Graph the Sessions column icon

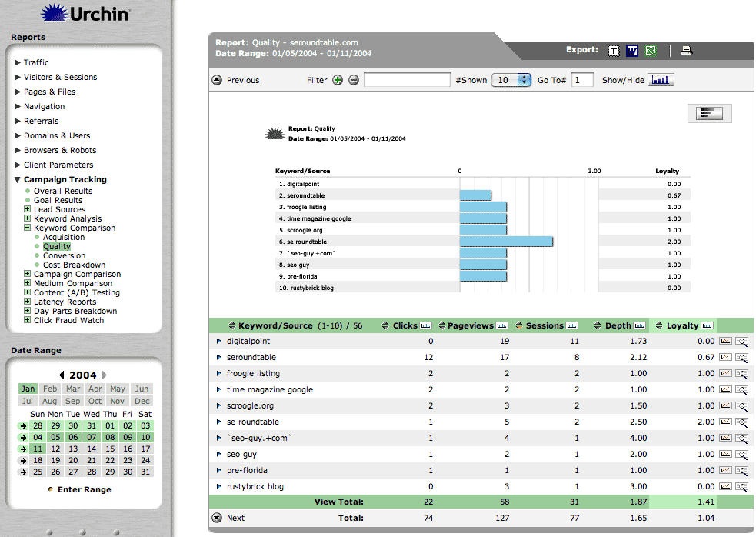tap(571, 325)
